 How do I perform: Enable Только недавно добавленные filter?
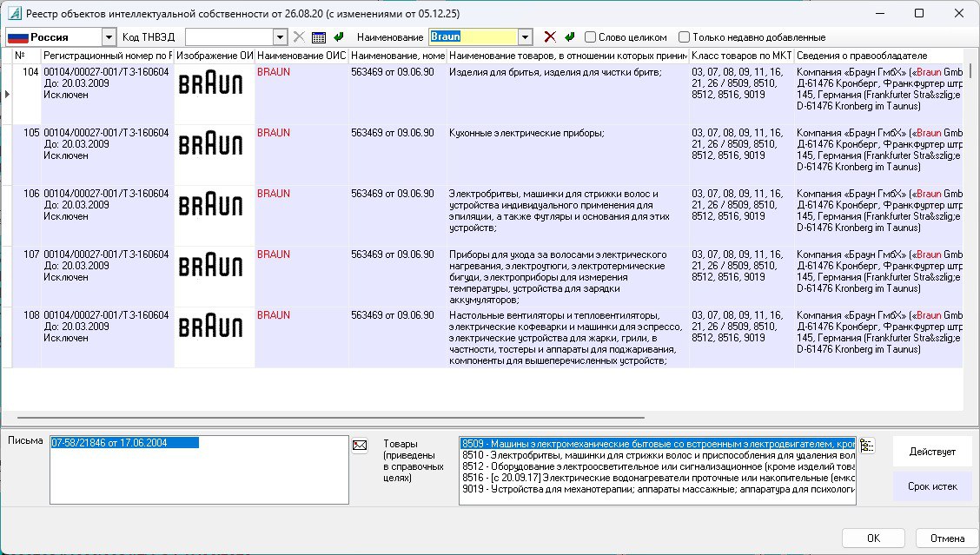click(685, 36)
